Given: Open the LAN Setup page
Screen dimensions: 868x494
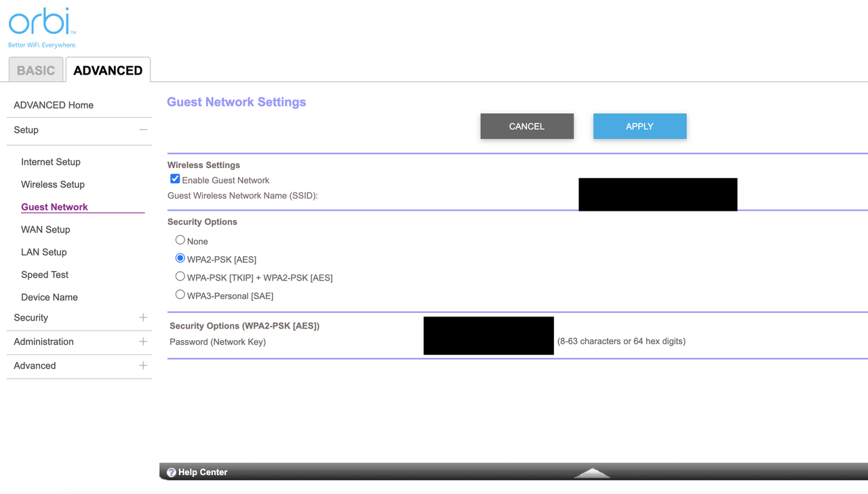Looking at the screenshot, I should (43, 252).
